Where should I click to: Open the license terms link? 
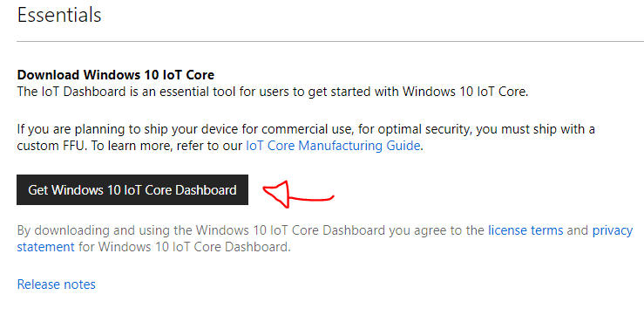click(525, 230)
